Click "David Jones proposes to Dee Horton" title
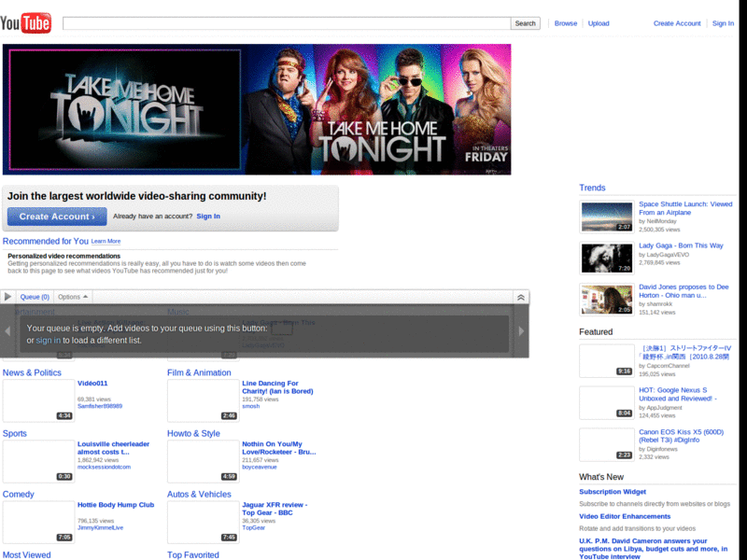Image resolution: width=747 pixels, height=560 pixels. [684, 291]
